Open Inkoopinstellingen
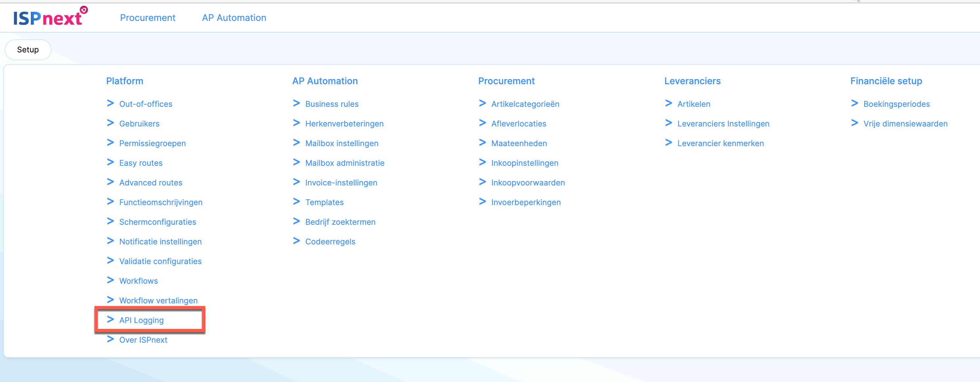980x382 pixels. [525, 163]
